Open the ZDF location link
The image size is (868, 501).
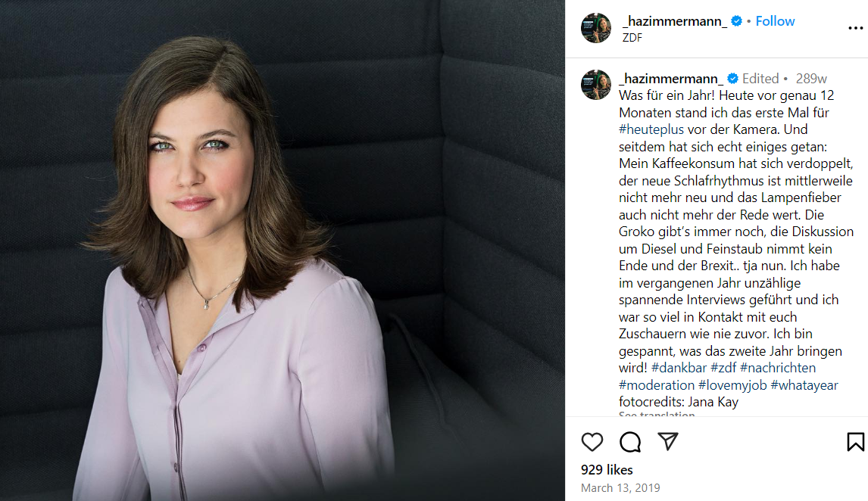click(x=632, y=38)
